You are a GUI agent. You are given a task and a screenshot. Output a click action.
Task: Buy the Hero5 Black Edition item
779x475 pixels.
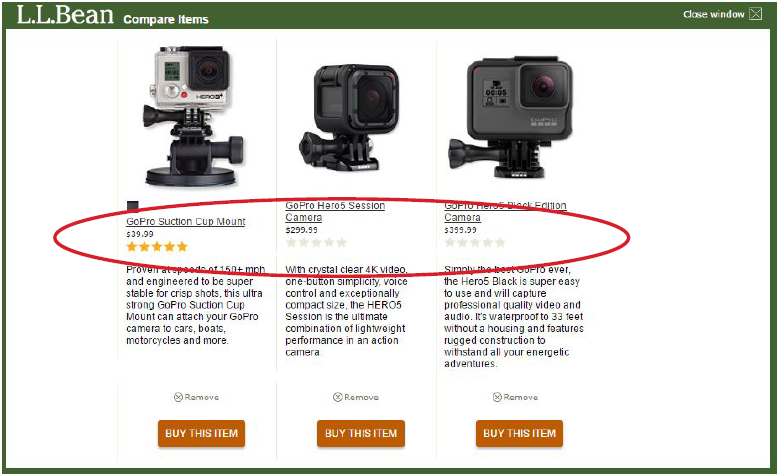point(519,433)
